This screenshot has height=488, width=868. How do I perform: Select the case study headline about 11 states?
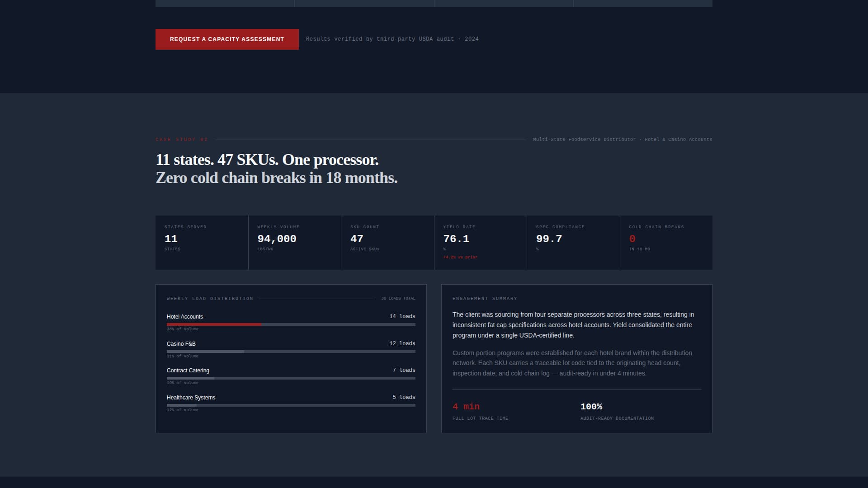pos(276,169)
